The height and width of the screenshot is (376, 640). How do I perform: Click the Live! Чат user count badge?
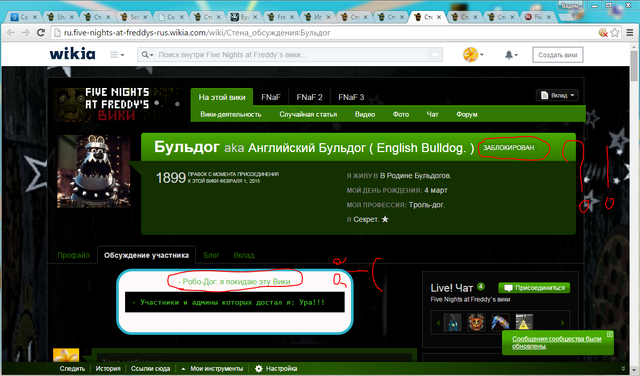pyautogui.click(x=481, y=286)
